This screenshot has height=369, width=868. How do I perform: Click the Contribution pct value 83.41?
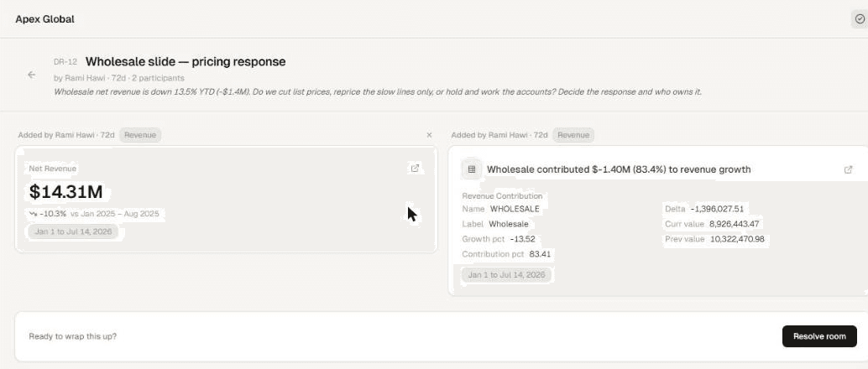point(540,254)
